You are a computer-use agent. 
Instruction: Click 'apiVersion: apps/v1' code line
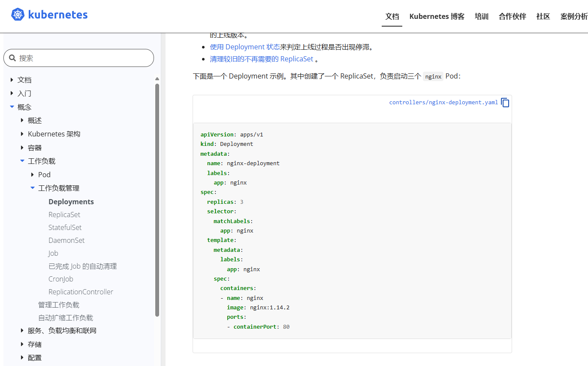tap(232, 134)
